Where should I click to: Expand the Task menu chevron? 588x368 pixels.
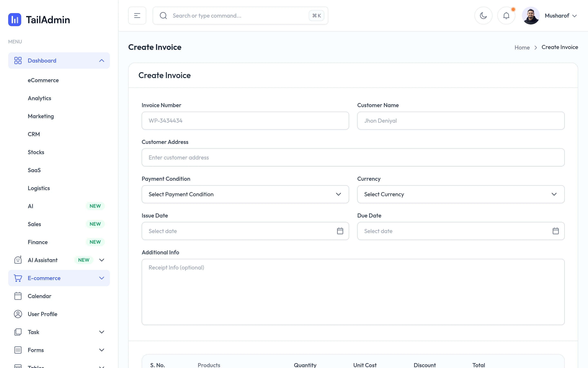101,332
